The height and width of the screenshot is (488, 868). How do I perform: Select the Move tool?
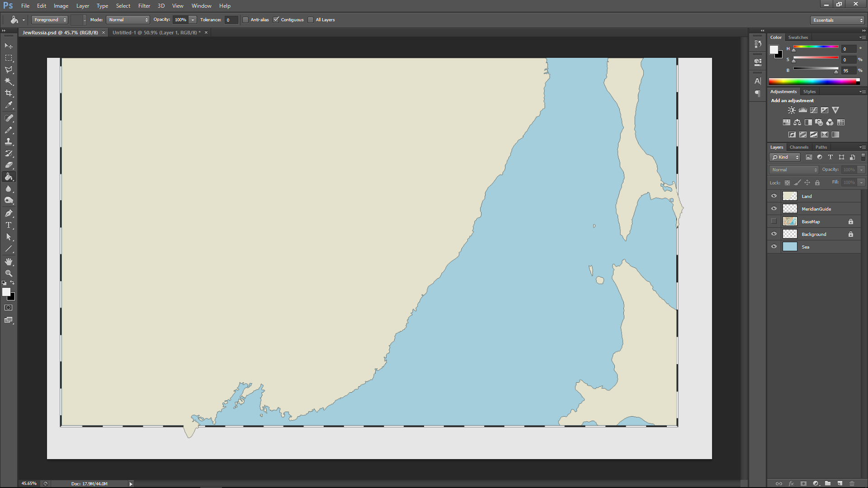[x=9, y=46]
